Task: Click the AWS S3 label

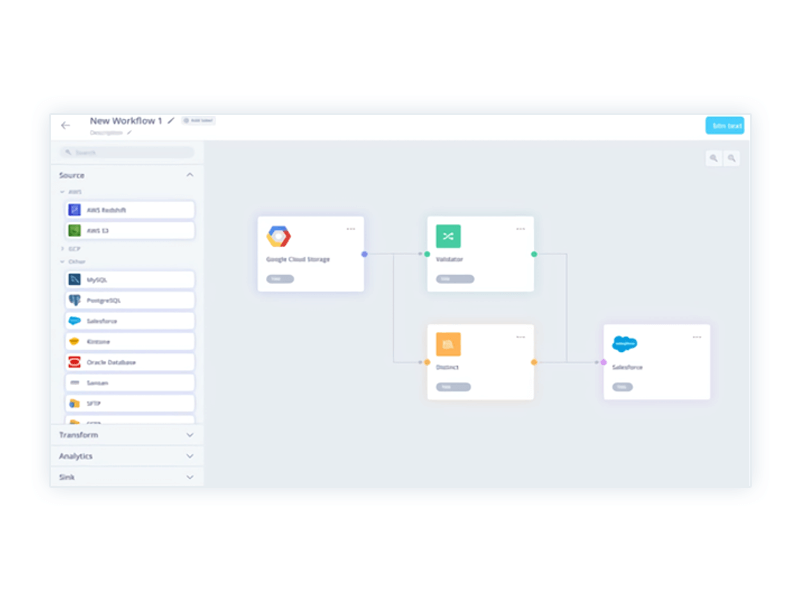Action: pyautogui.click(x=97, y=231)
